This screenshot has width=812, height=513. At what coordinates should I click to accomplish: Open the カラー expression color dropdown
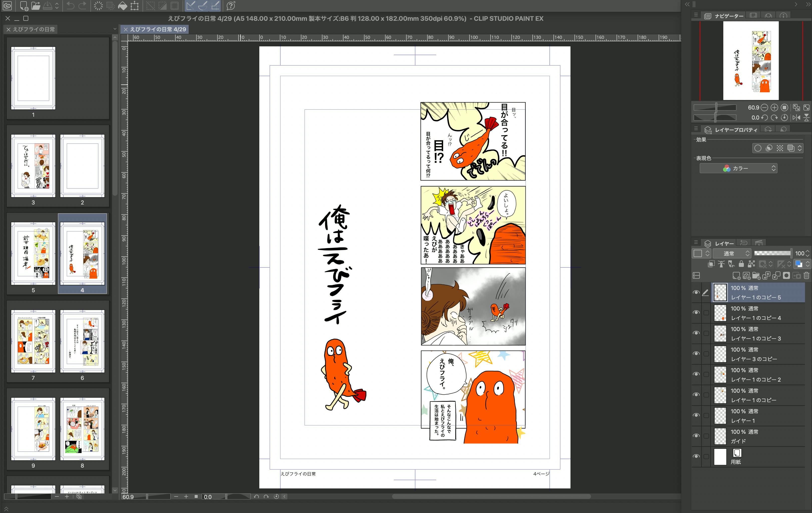738,168
